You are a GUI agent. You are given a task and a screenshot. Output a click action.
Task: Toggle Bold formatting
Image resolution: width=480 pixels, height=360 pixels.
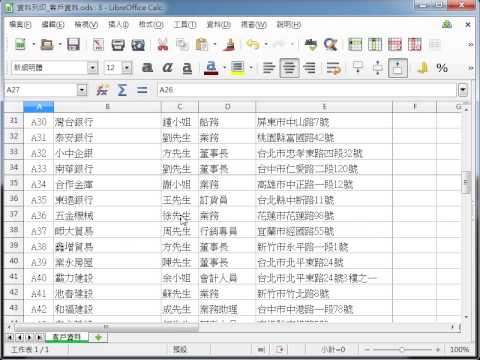[x=148, y=68]
